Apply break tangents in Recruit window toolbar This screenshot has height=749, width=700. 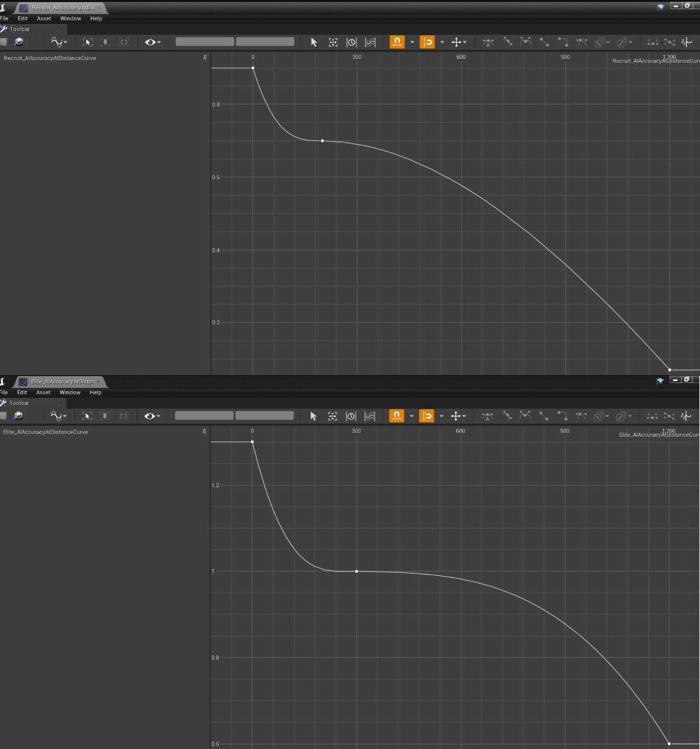[x=526, y=42]
